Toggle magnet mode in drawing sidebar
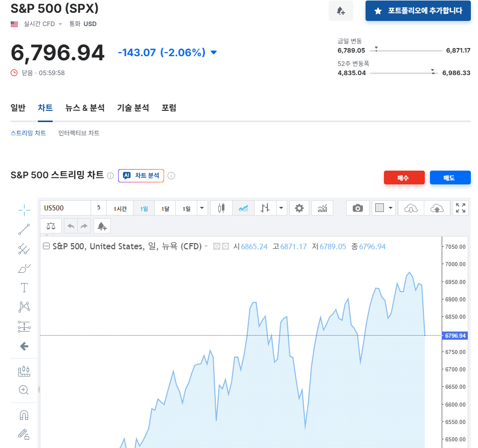 click(x=24, y=415)
